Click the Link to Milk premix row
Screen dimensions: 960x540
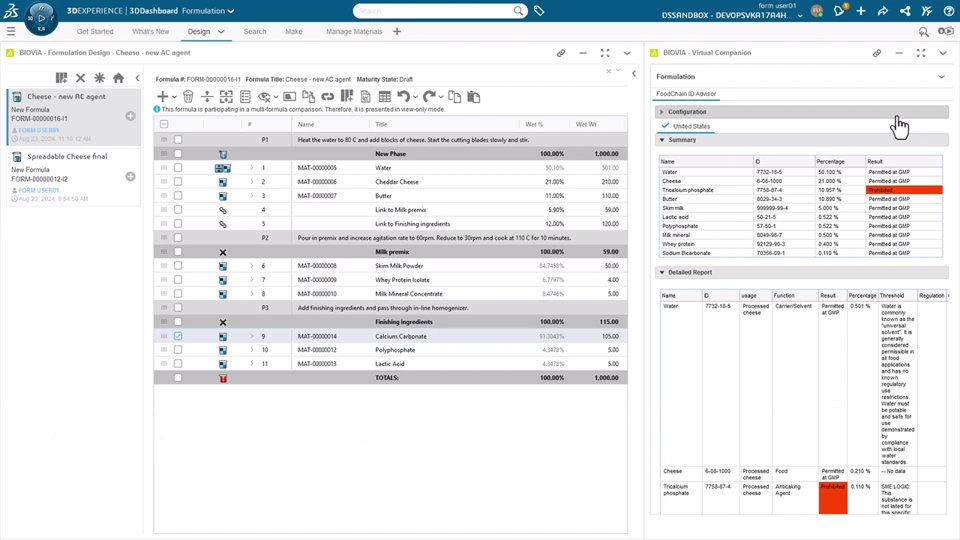click(391, 209)
